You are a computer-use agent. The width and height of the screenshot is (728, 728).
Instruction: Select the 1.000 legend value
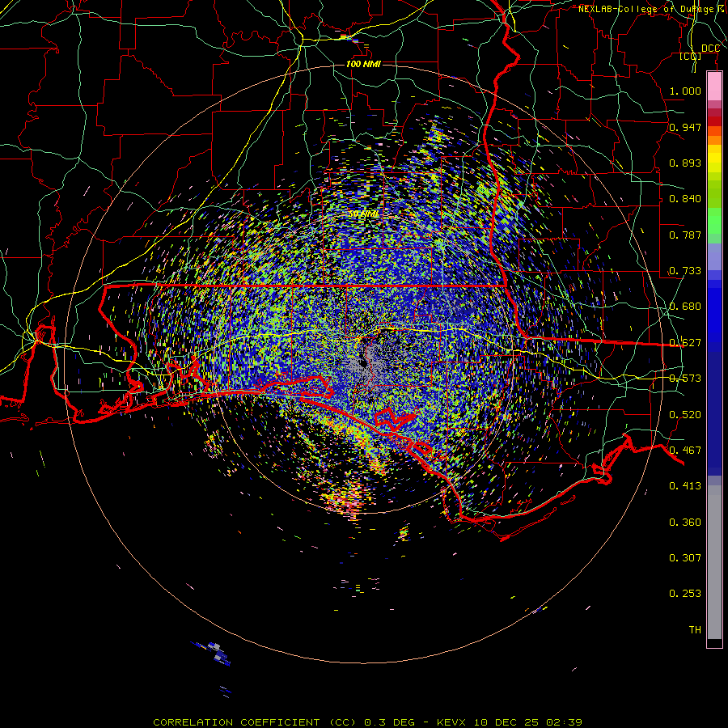685,91
